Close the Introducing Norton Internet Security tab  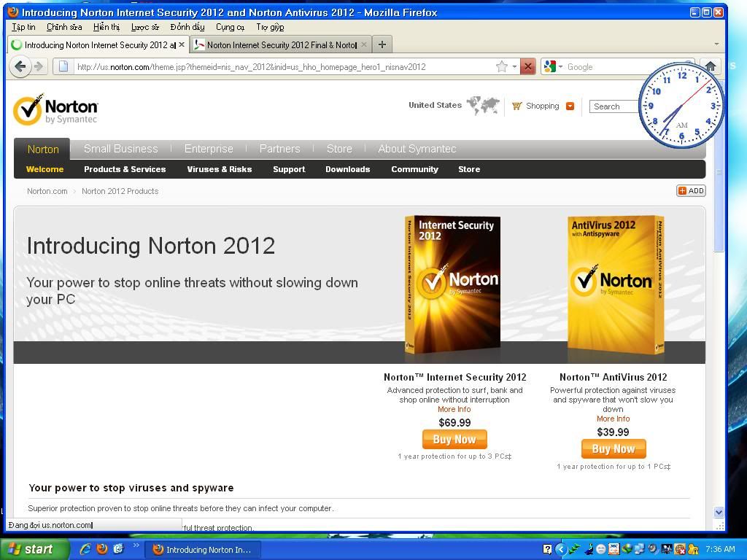point(182,44)
